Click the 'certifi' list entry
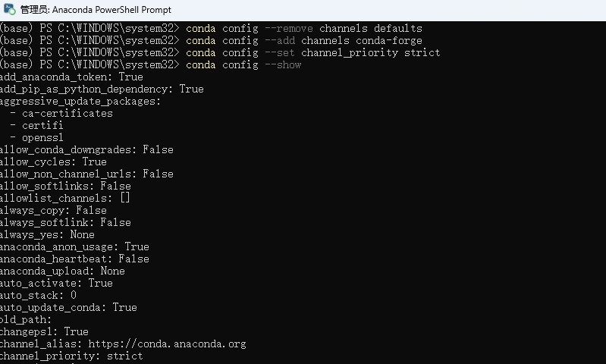 point(42,125)
